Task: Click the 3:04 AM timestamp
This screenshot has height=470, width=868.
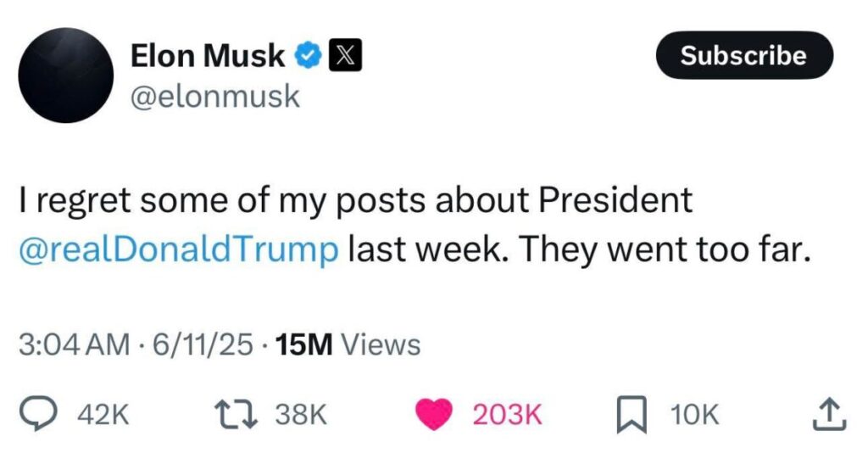Action: 75,344
